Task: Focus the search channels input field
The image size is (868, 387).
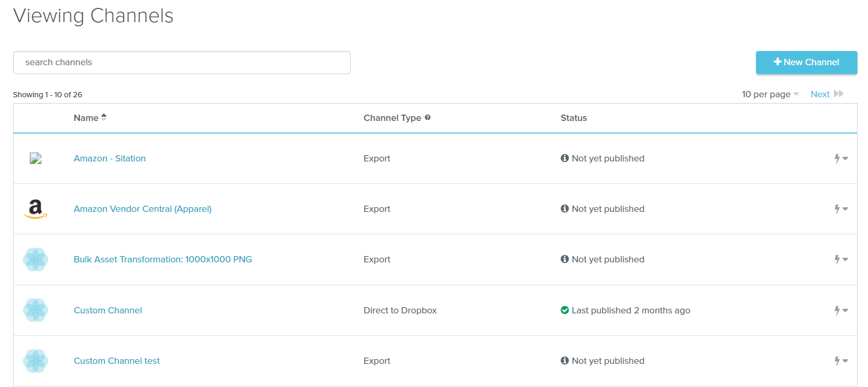Action: [181, 63]
